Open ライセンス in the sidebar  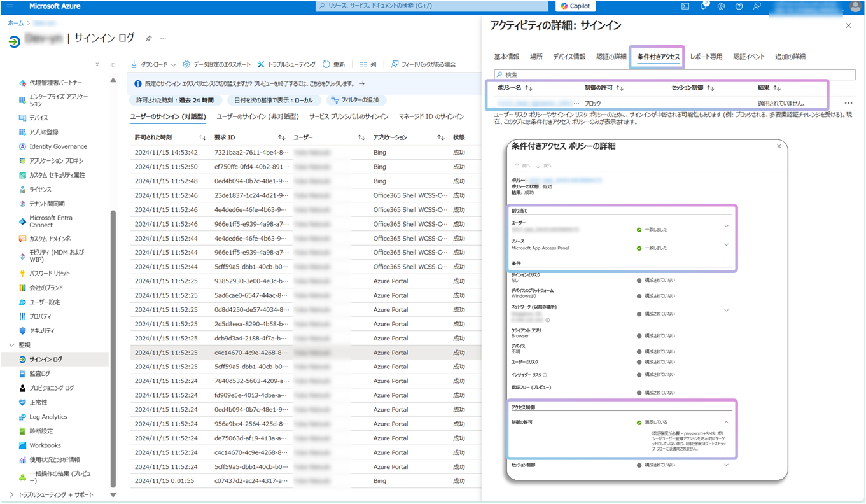tap(40, 189)
